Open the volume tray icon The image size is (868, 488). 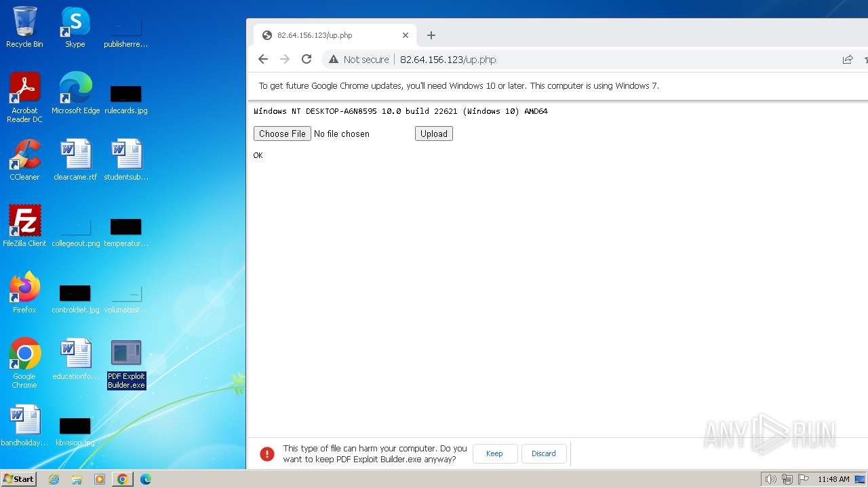[x=770, y=479]
